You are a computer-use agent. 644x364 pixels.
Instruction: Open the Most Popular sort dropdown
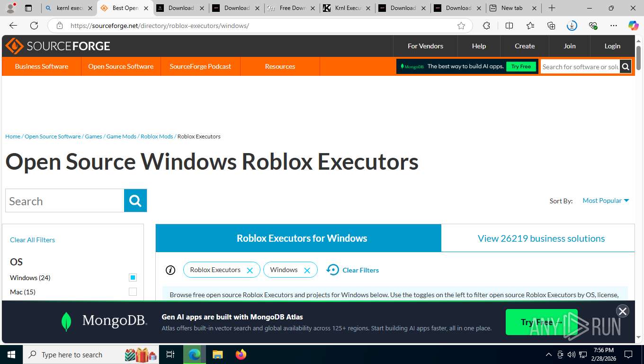point(606,200)
